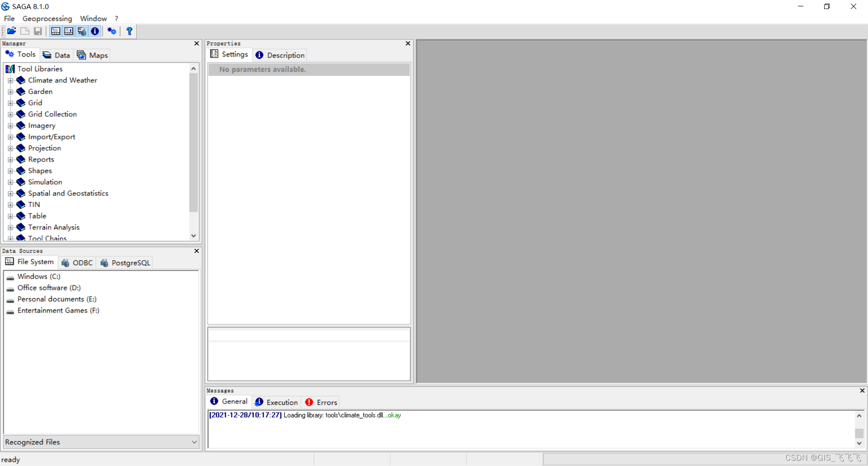
Task: Click the Messages scrollbar up arrow
Action: tap(859, 416)
